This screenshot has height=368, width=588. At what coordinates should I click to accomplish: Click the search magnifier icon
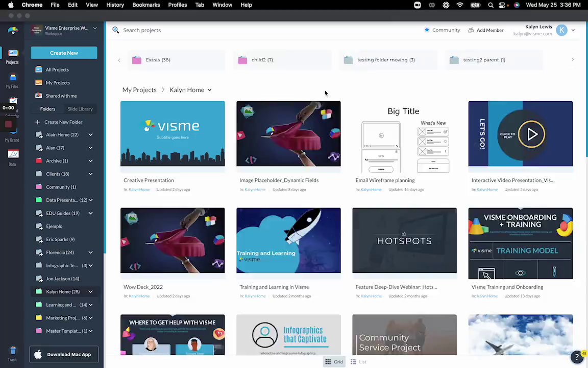[x=115, y=30]
